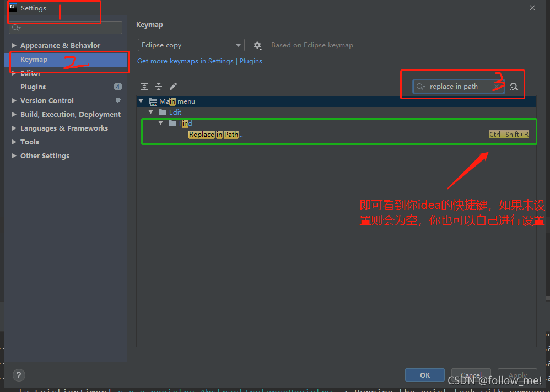Collapse the Find tree node
This screenshot has width=550, height=392.
click(161, 123)
